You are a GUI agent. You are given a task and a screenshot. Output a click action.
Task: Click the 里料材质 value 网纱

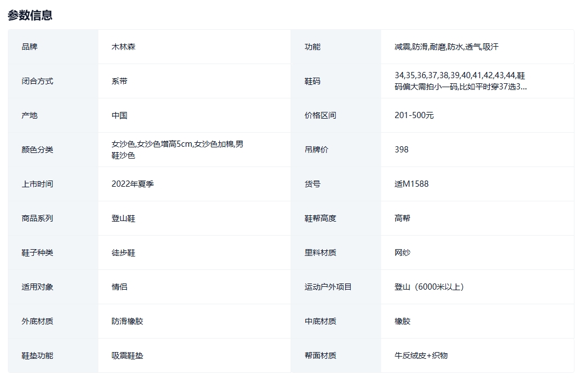coord(402,253)
